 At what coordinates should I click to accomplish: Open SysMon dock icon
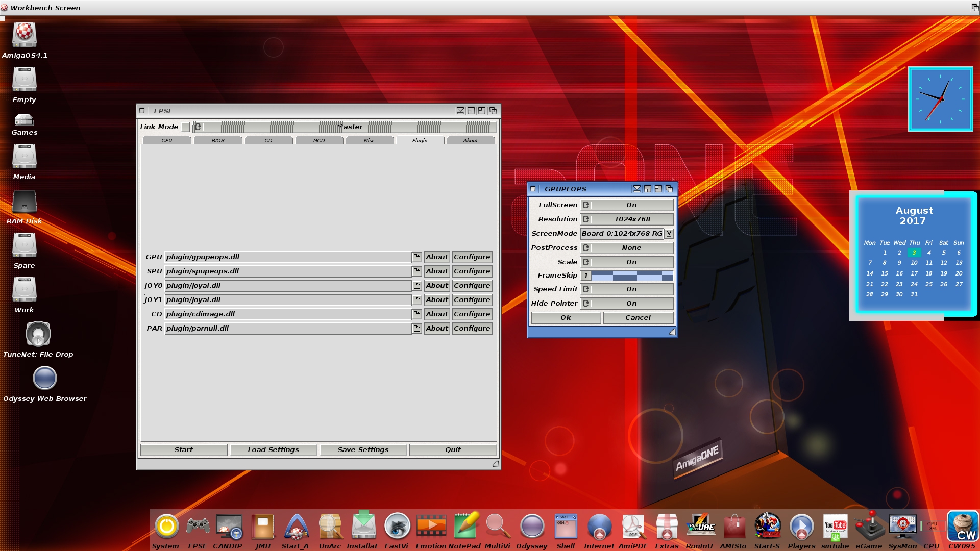902,527
